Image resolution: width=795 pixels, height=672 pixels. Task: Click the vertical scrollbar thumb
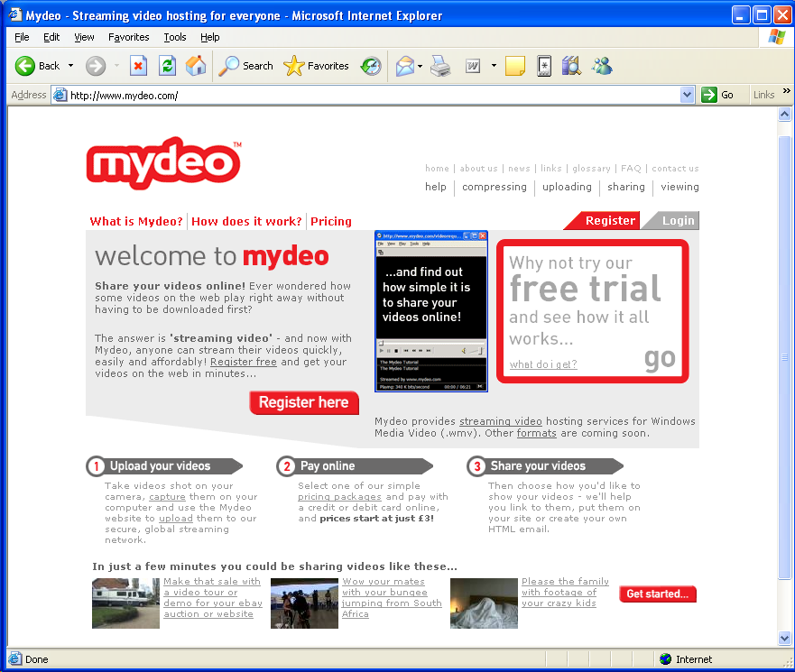[x=784, y=357]
